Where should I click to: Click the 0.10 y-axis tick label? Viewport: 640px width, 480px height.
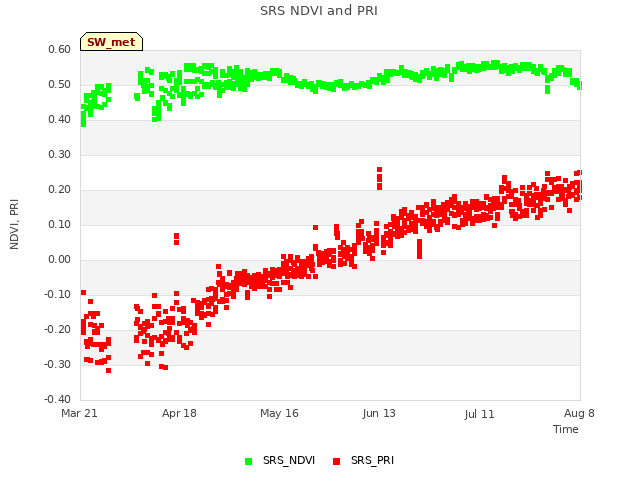(x=60, y=224)
